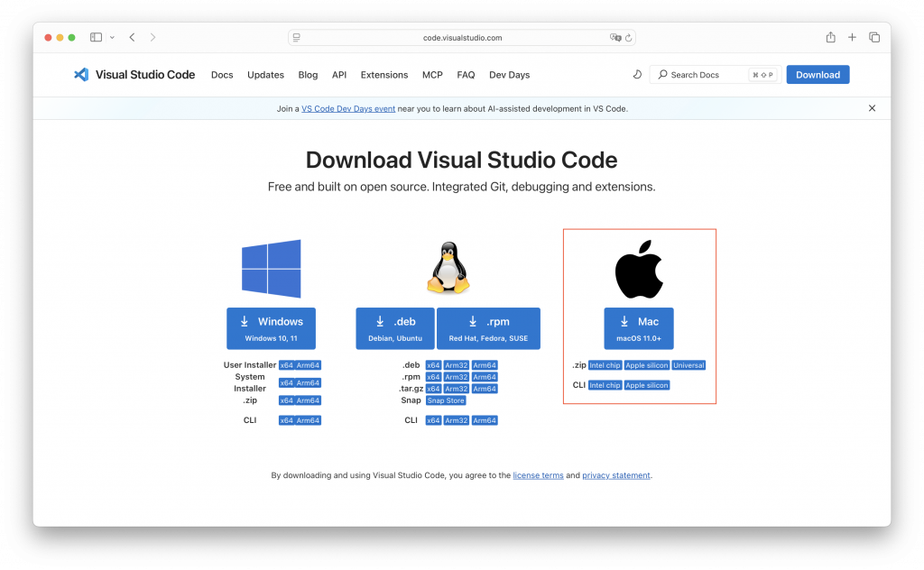Open the Updates nav item

tap(266, 75)
